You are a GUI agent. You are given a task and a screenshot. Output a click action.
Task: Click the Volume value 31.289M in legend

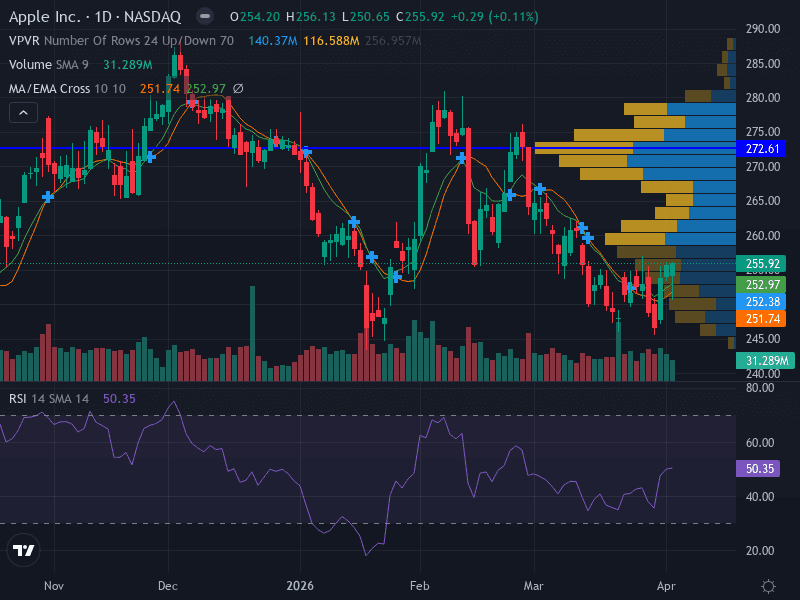click(x=128, y=65)
